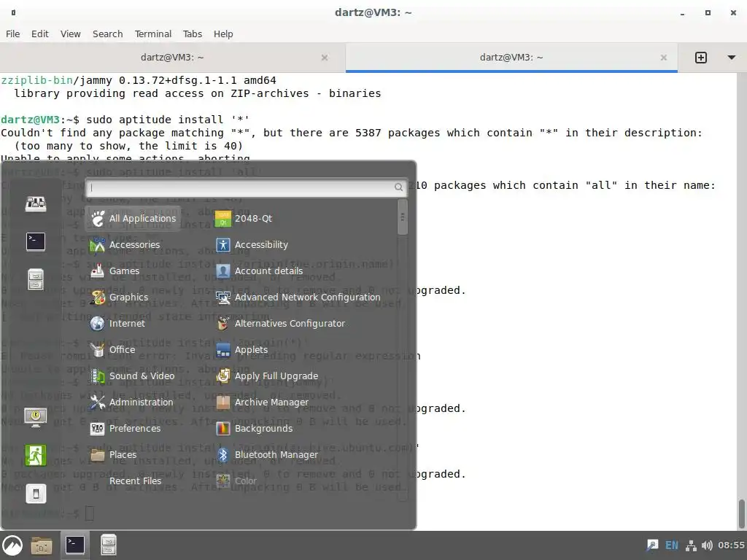Image resolution: width=747 pixels, height=560 pixels.
Task: Click the terminal favorite in menu sidebar
Action: pyautogui.click(x=36, y=241)
